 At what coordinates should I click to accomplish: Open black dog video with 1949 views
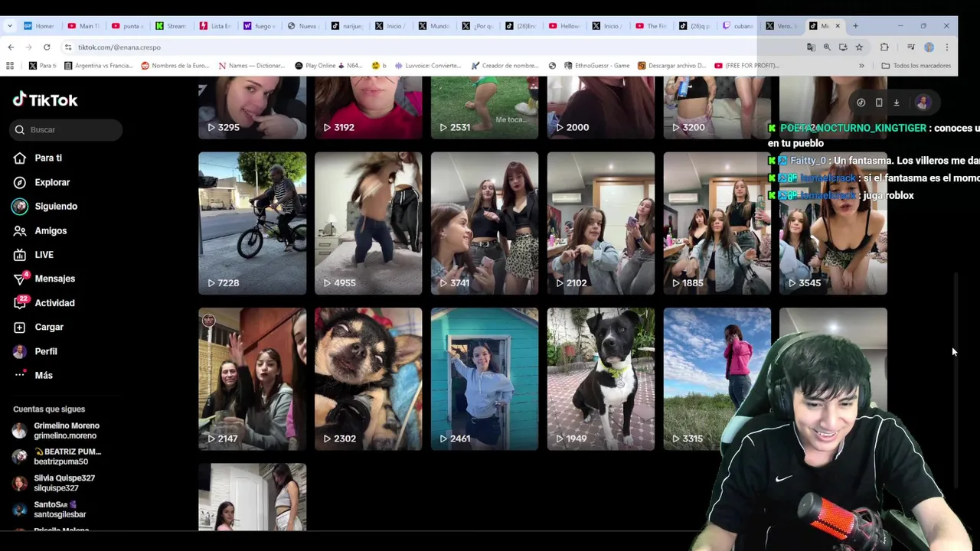point(601,379)
